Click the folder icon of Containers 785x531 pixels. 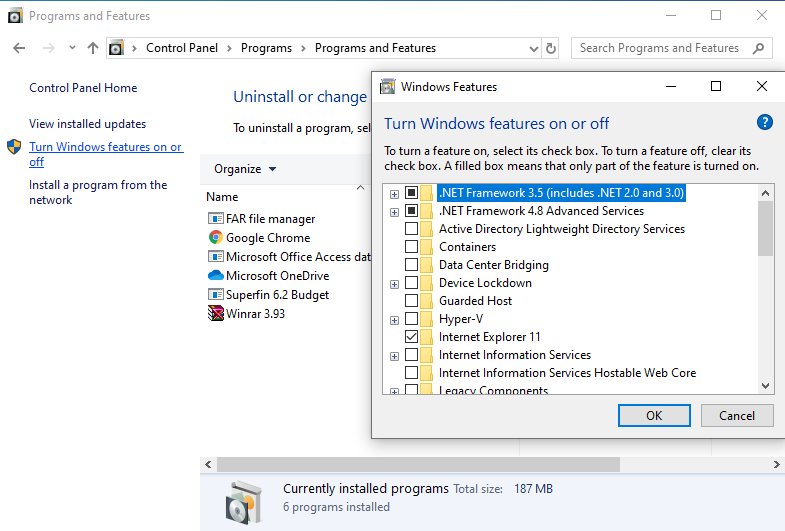(427, 247)
